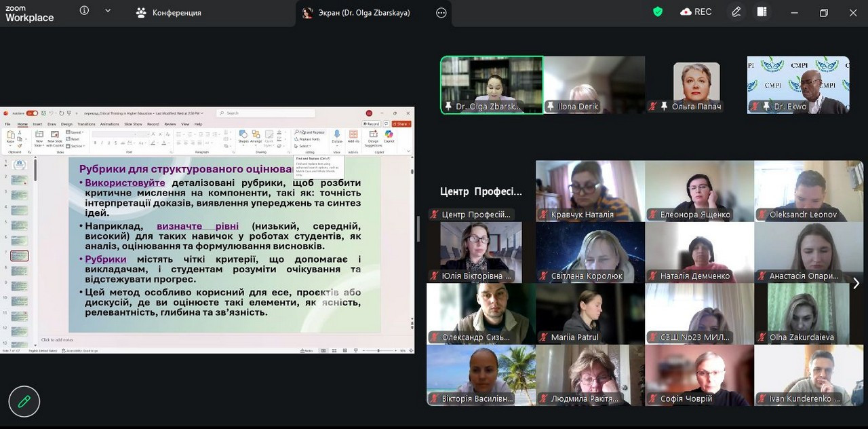This screenshot has width=868, height=429.
Task: Expand the Section dropdown
Action: pos(75,146)
